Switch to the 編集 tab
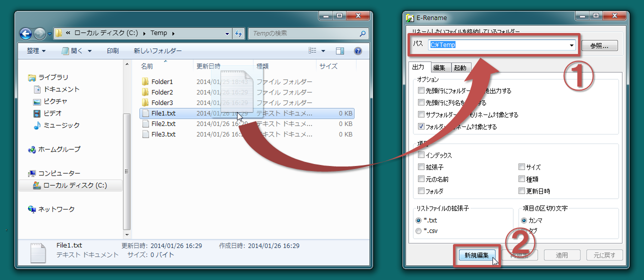The image size is (644, 280). (x=439, y=67)
